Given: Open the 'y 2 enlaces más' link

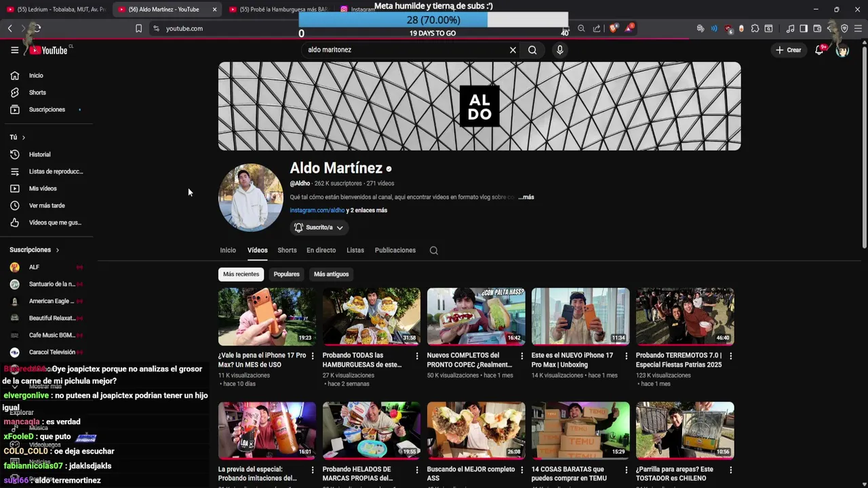Looking at the screenshot, I should [x=367, y=211].
